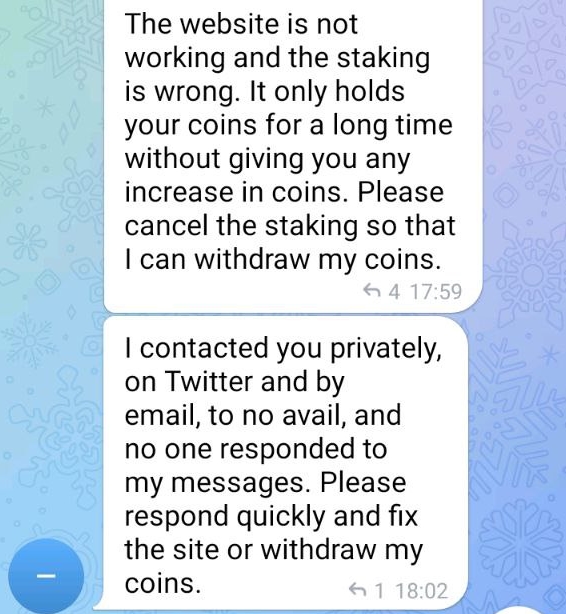The height and width of the screenshot is (614, 566).
Task: Click the line "increase in coins. Please"
Action: 284,192
